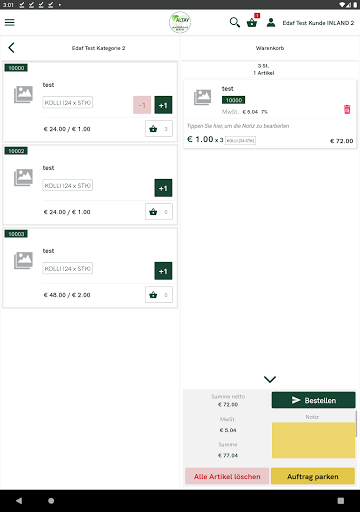Image resolution: width=360 pixels, height=512 pixels.
Task: Open the user account icon
Action: 271,22
